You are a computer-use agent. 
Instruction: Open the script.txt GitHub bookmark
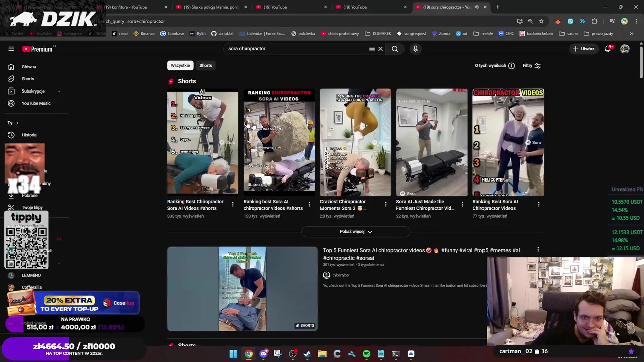click(222, 34)
